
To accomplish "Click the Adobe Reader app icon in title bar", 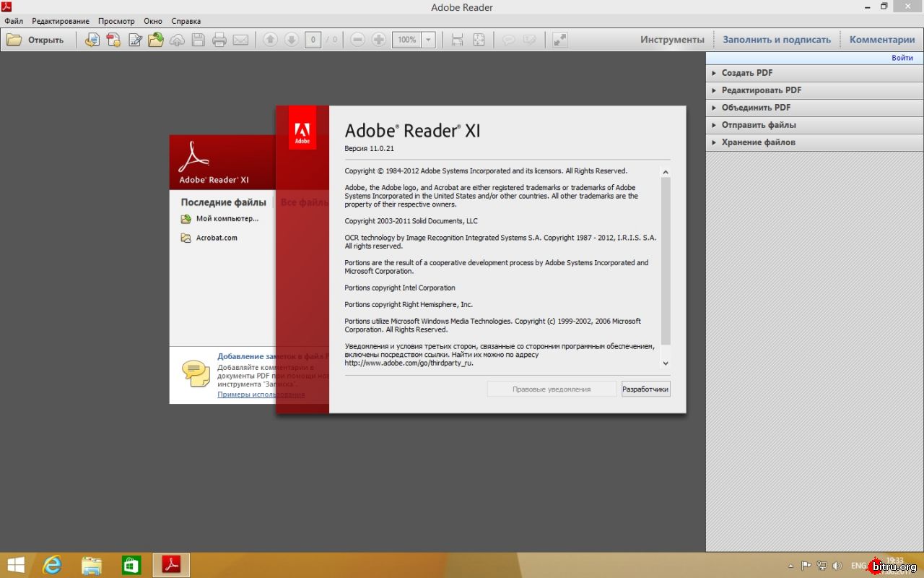I will [x=6, y=7].
